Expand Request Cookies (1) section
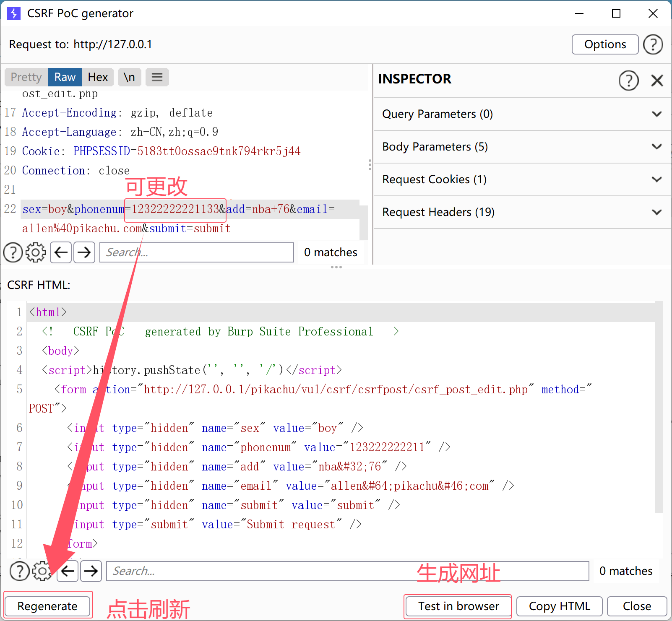The width and height of the screenshot is (672, 621). pos(522,179)
